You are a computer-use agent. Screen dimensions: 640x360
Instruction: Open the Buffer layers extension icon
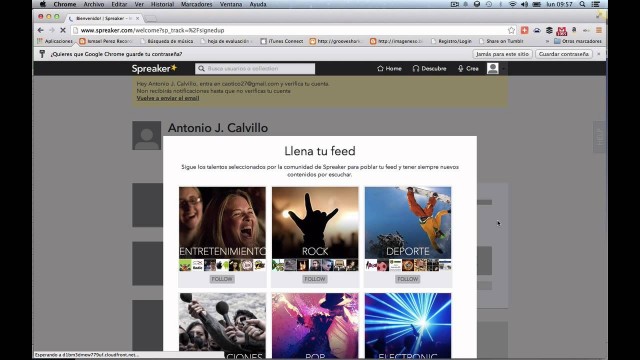549,30
